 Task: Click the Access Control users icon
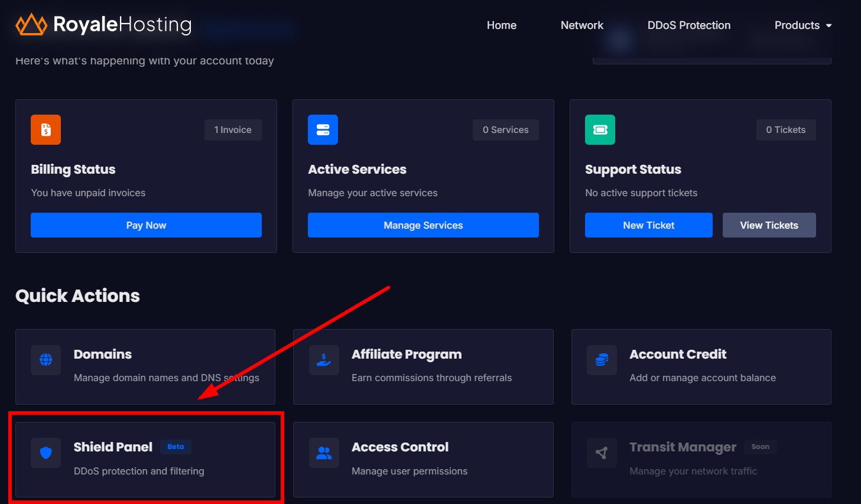(x=324, y=453)
